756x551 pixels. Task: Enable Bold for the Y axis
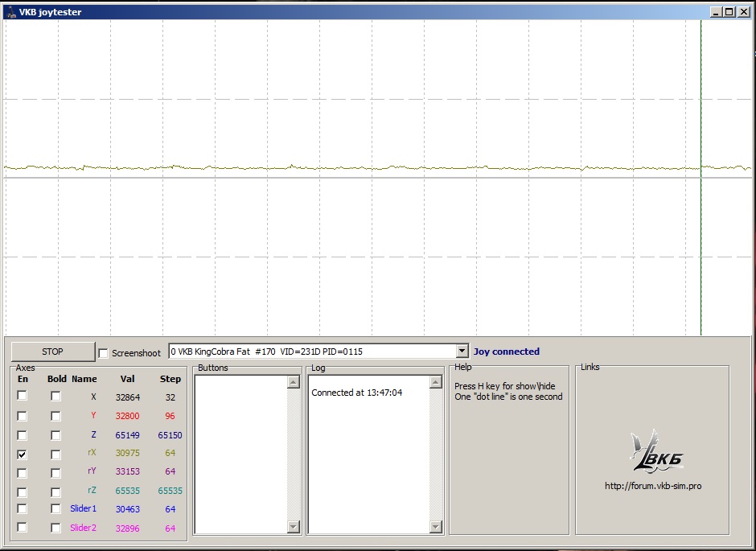point(55,416)
